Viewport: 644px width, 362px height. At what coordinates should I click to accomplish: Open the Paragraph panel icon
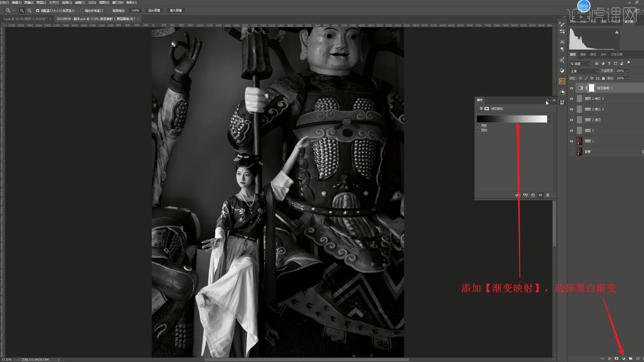click(x=562, y=49)
